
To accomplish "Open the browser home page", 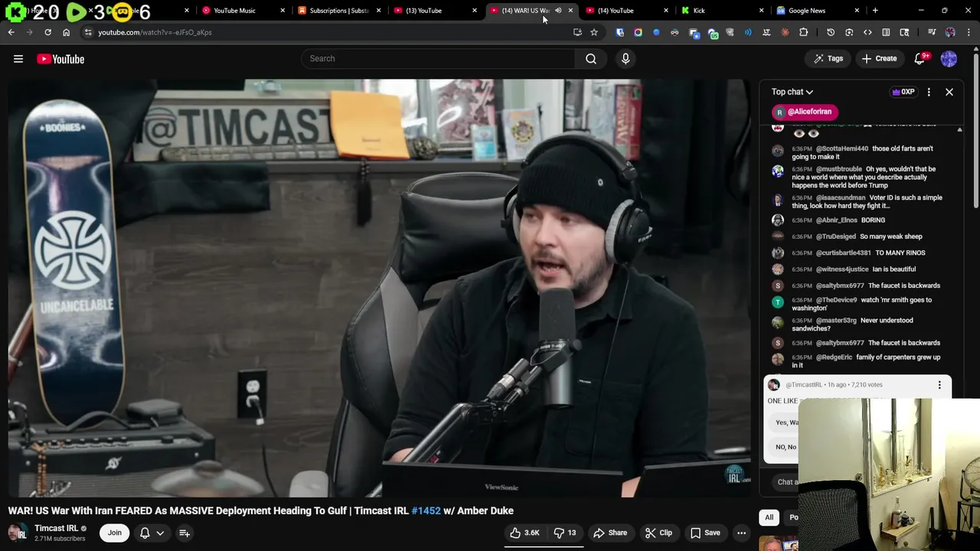I will click(66, 32).
